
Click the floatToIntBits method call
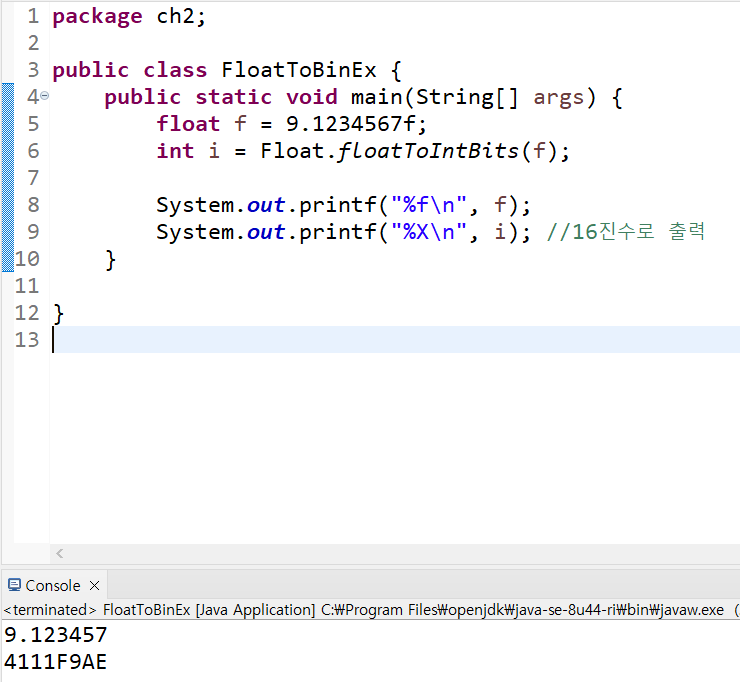(428, 151)
